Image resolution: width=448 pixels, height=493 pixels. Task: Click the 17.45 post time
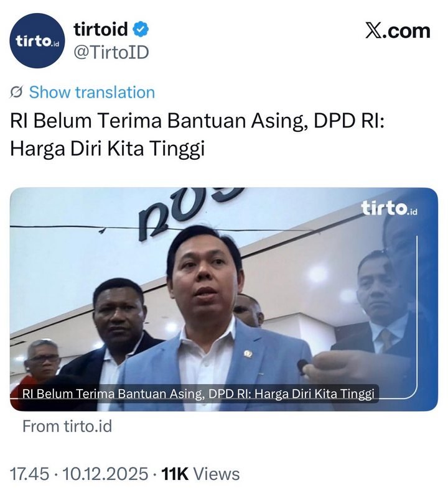click(30, 474)
